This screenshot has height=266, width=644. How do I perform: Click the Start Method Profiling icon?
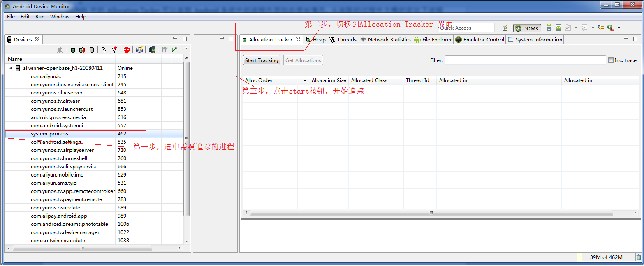pos(114,50)
